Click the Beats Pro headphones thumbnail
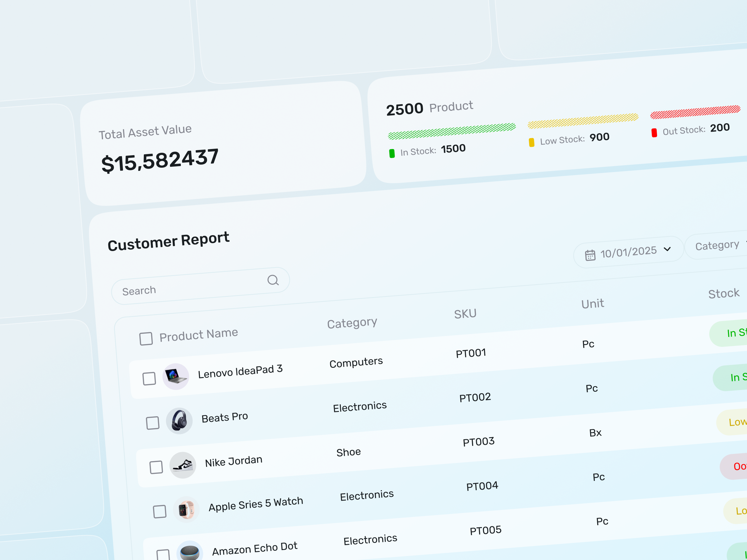This screenshot has height=560, width=747. (179, 421)
